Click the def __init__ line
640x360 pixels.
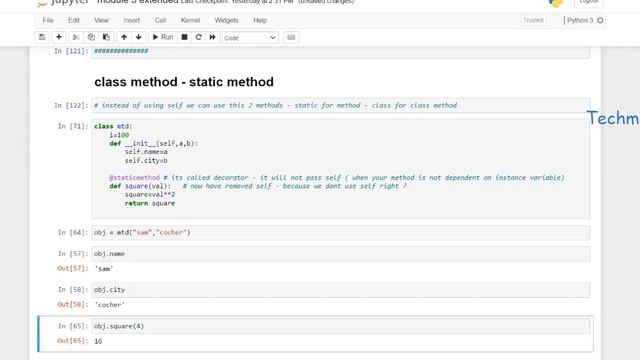coord(153,143)
